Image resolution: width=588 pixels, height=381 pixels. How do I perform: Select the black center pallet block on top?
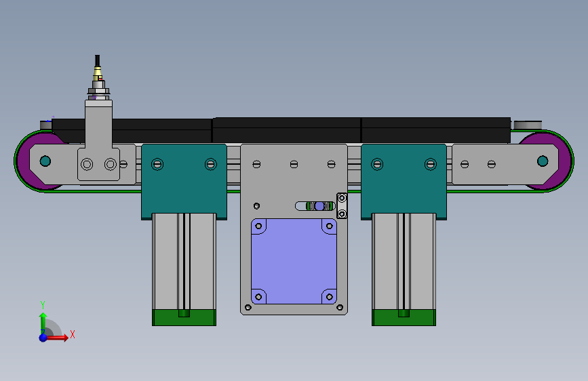286,130
